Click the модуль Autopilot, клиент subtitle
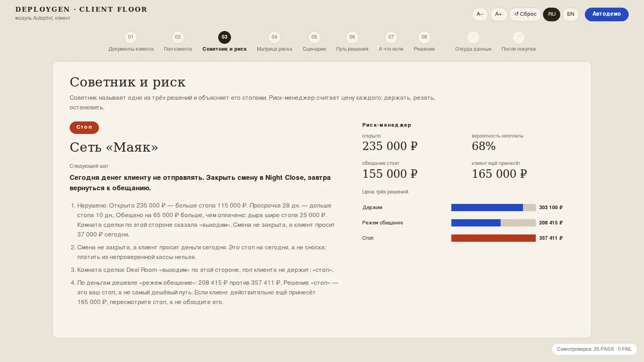Screen dimensions: 644x362 pos(43,18)
